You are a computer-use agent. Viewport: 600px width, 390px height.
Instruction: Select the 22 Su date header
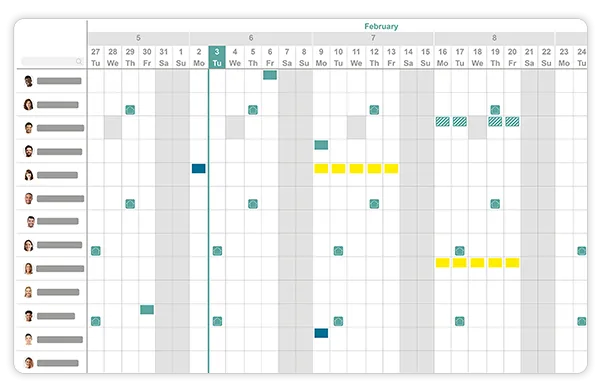pos(546,57)
